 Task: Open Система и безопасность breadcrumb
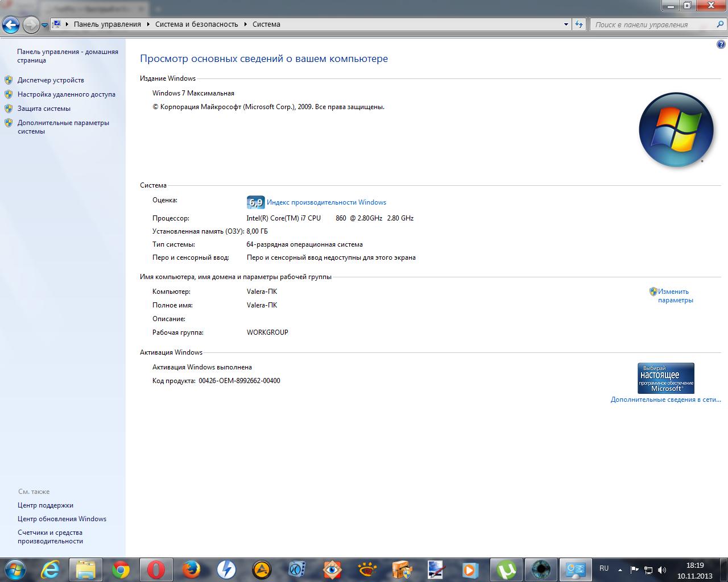tap(196, 24)
